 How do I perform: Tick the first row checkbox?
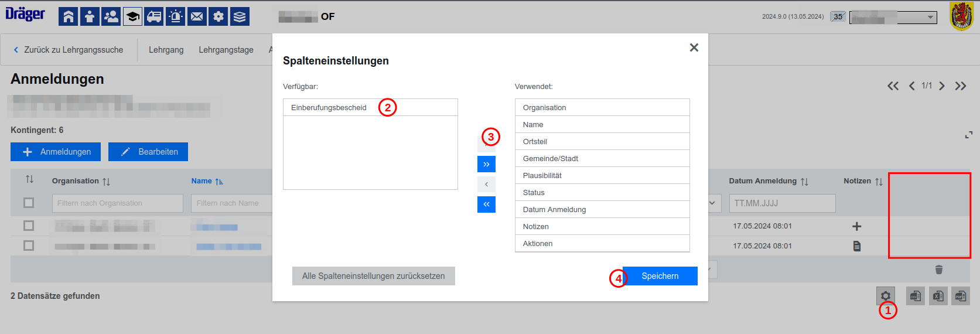(29, 226)
